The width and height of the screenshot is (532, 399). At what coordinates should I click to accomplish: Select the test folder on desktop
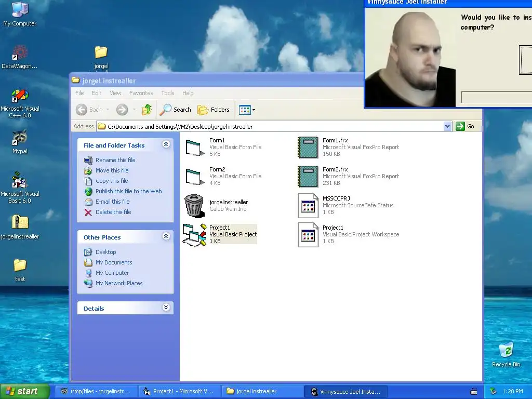tap(20, 270)
